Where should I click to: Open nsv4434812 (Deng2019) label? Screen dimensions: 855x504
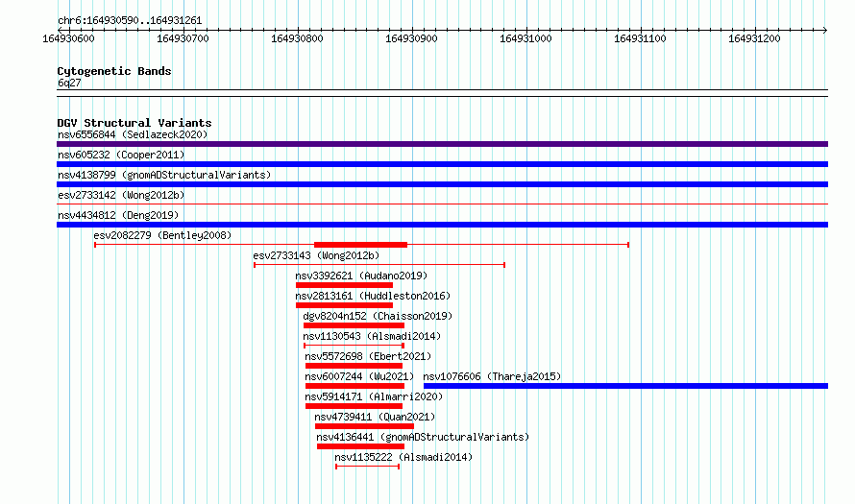(x=118, y=215)
